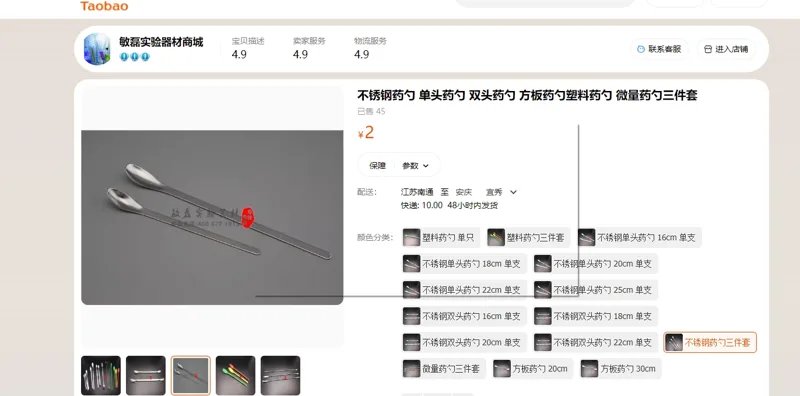Select option 不锈钢双头药勺 16cm 单支
800x396 pixels.
[x=464, y=316]
